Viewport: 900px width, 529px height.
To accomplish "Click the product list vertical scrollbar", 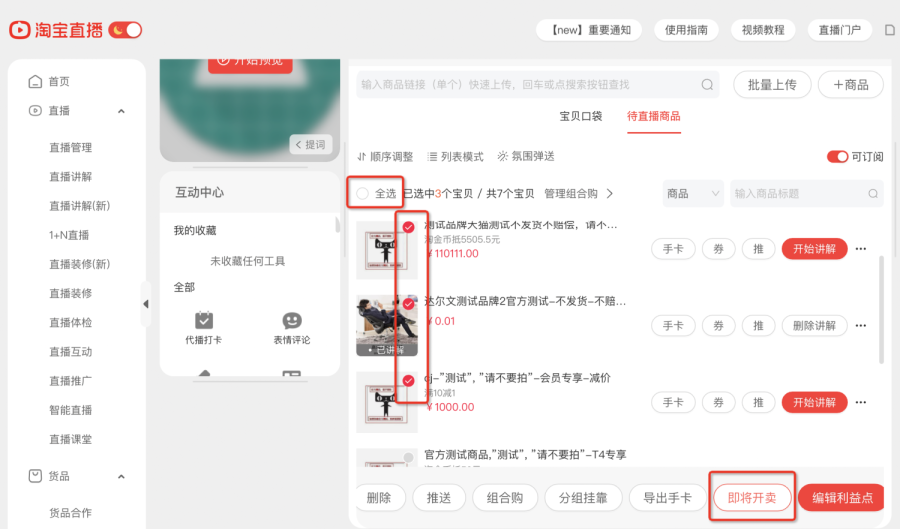I will pyautogui.click(x=881, y=310).
